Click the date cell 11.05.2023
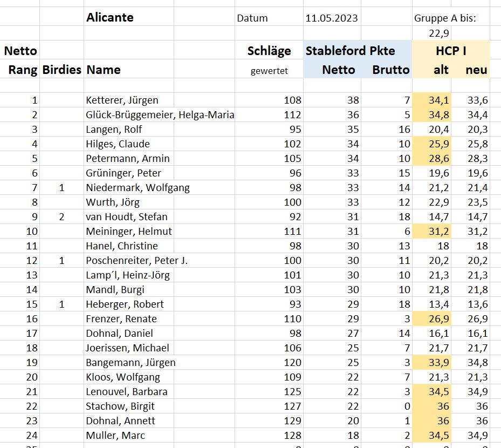 [x=332, y=17]
